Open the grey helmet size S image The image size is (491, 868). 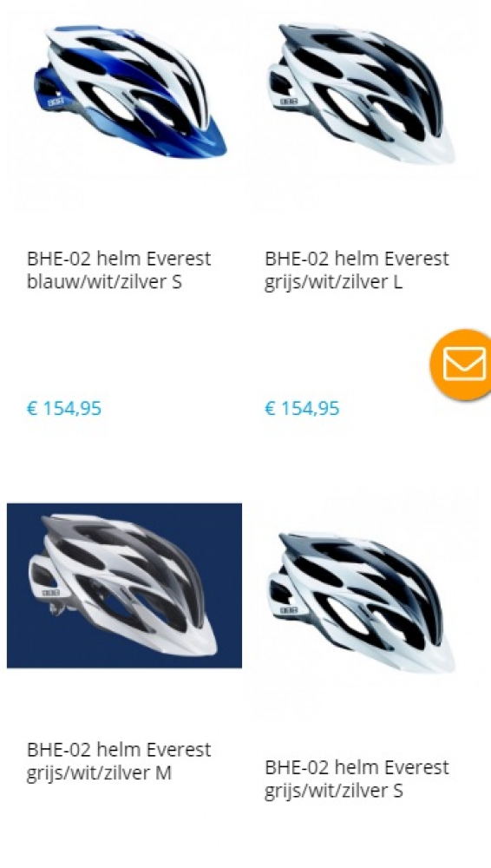coord(361,602)
